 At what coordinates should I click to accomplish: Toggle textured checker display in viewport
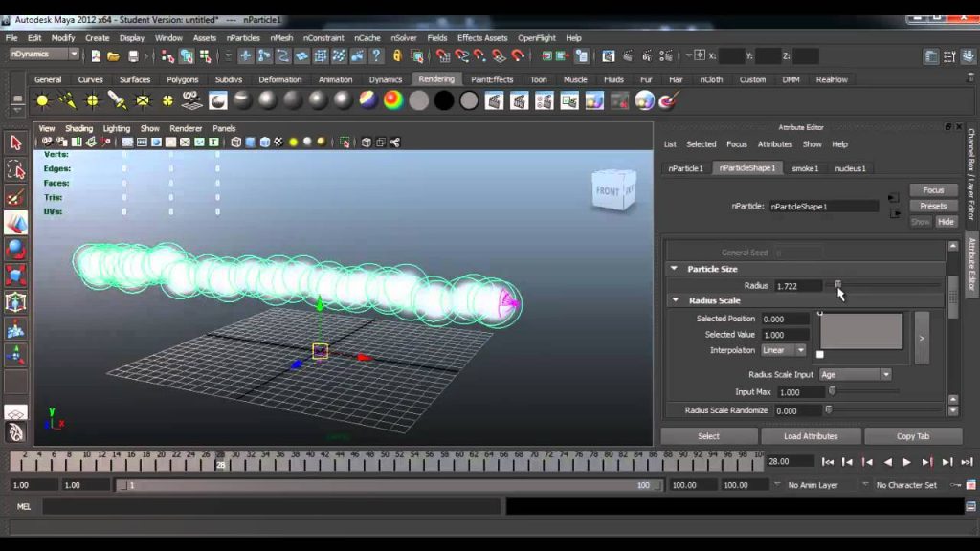pyautogui.click(x=278, y=143)
